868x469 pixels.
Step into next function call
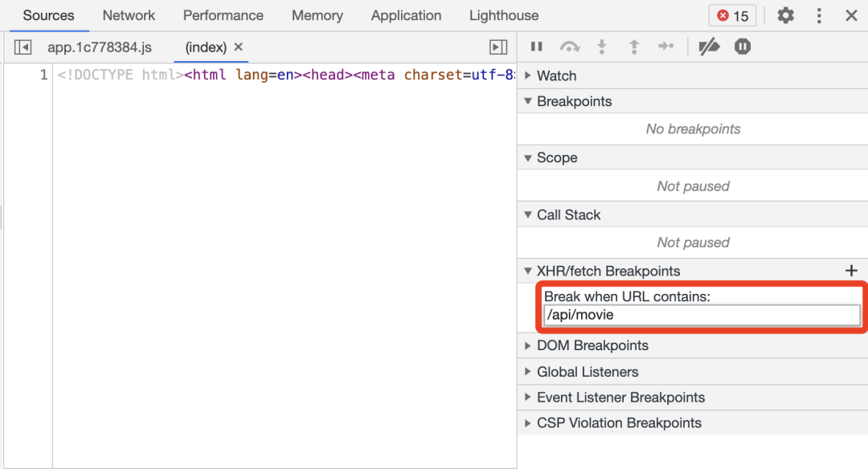point(602,47)
